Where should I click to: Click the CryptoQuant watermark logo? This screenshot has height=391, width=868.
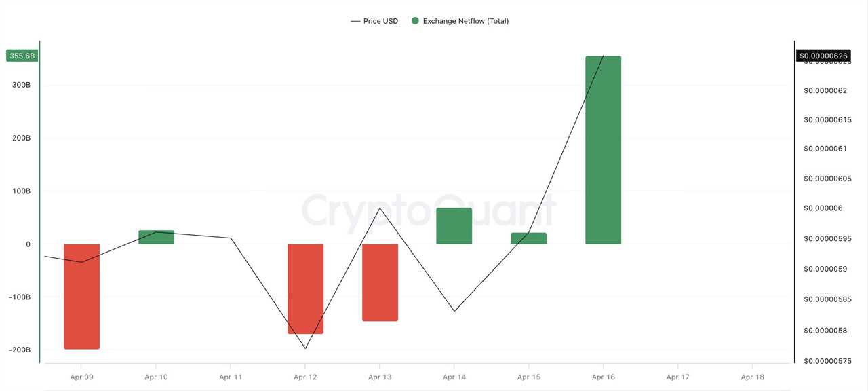pyautogui.click(x=429, y=210)
